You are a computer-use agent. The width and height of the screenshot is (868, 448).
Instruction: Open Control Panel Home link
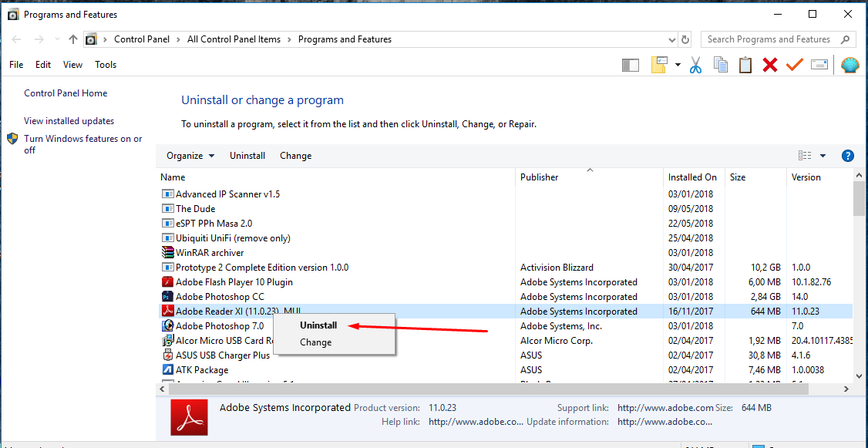pos(66,93)
